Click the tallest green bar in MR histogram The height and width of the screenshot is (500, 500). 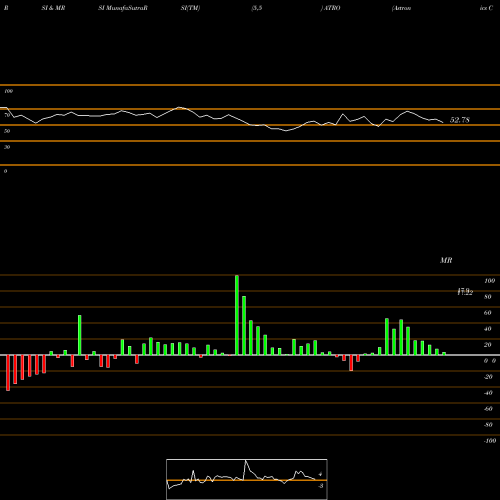pyautogui.click(x=237, y=315)
